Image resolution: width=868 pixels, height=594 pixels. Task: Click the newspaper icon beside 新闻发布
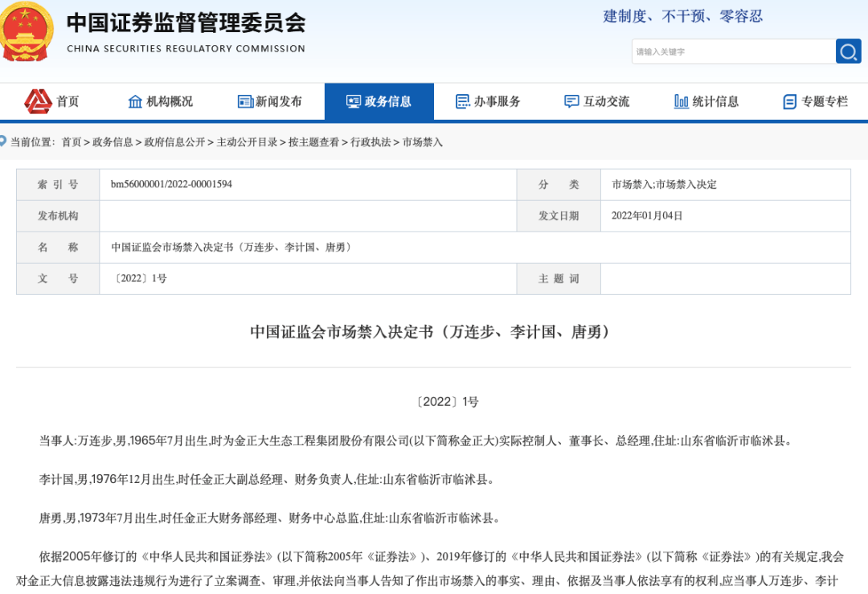point(245,101)
